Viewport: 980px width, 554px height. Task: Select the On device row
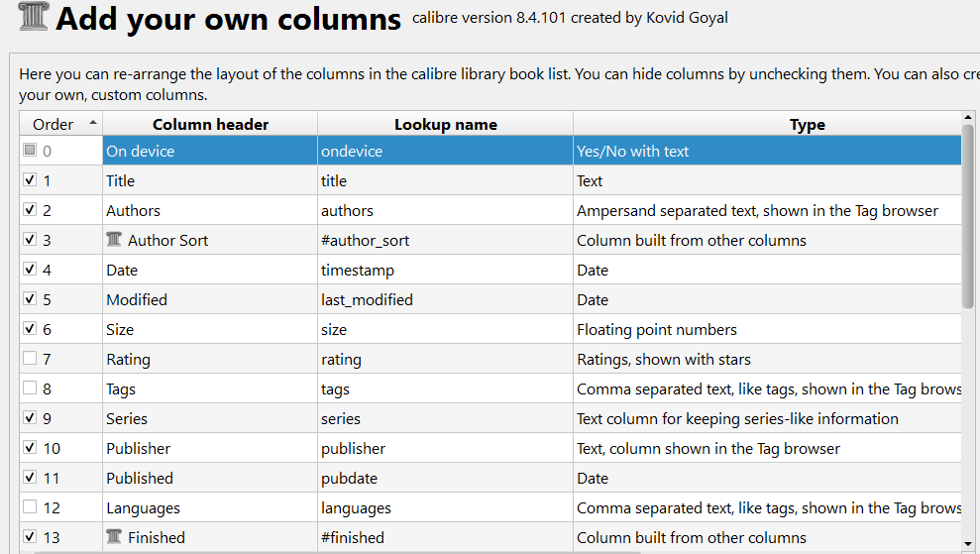click(490, 151)
